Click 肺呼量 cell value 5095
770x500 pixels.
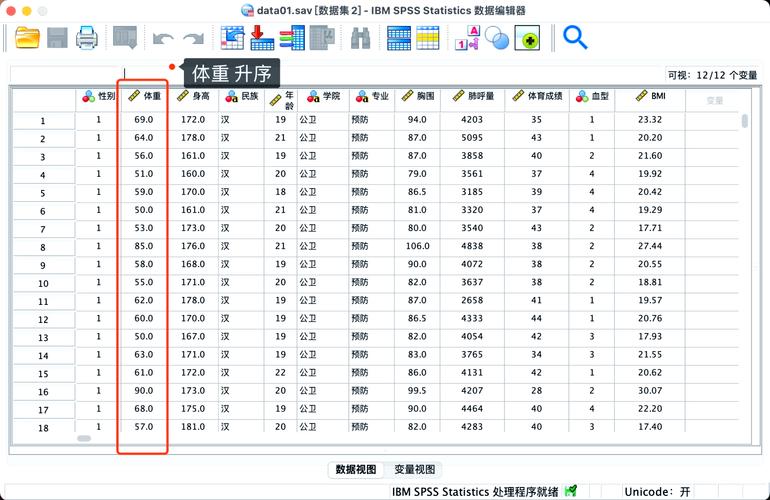point(472,138)
